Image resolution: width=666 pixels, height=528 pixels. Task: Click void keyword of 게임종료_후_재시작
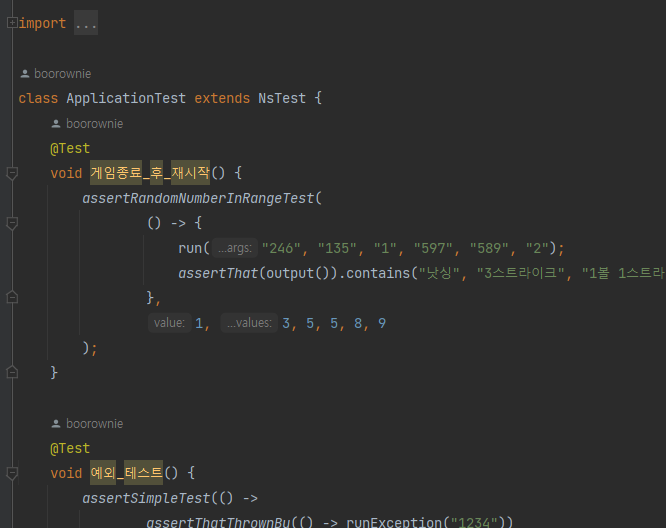click(66, 173)
